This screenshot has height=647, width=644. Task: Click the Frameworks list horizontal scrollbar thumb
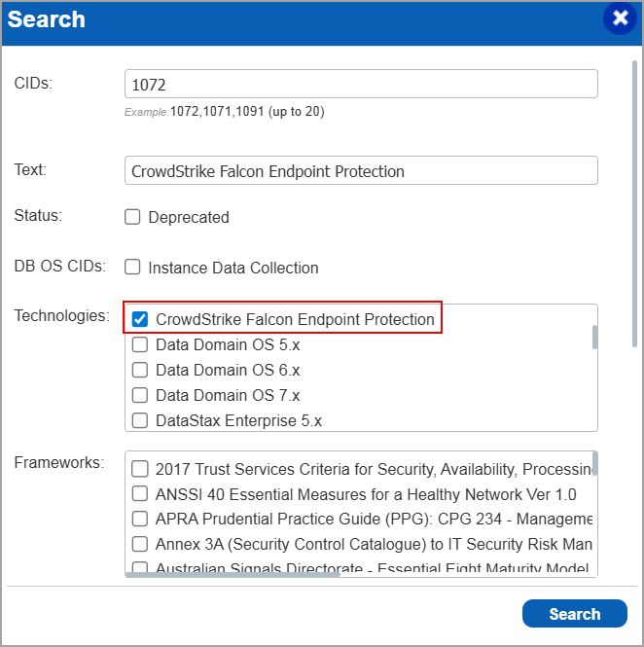[x=233, y=575]
